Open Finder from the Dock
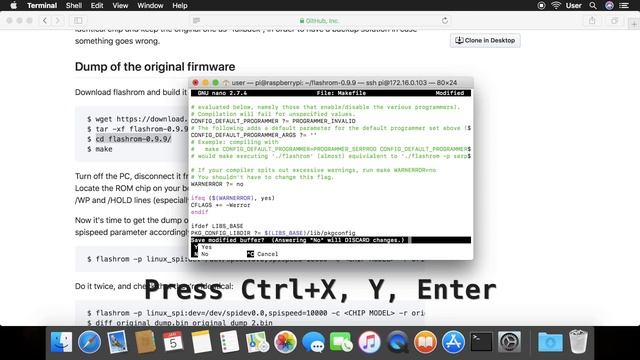Image resolution: width=640 pixels, height=360 pixels. click(61, 342)
